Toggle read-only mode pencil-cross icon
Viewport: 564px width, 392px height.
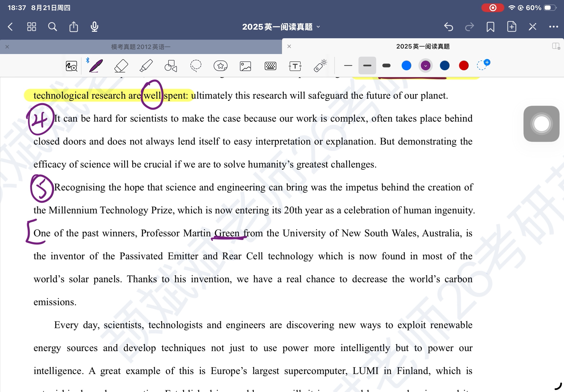pos(532,27)
